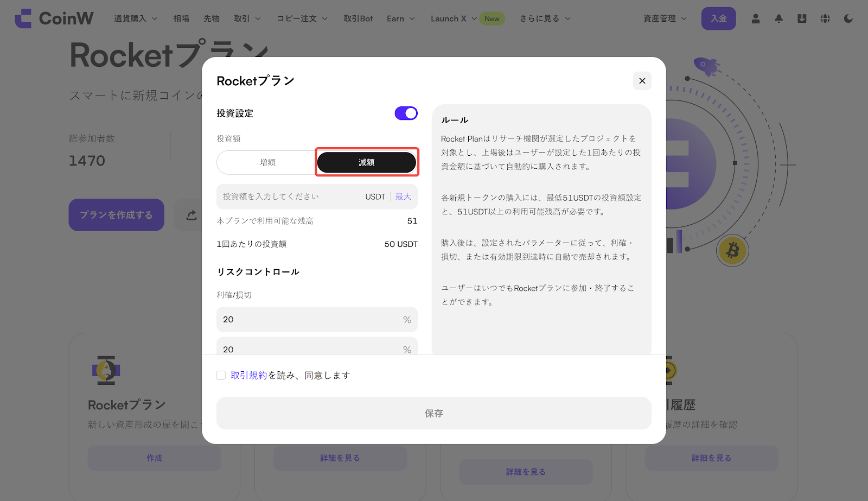Close the Rocketプラン dialog
This screenshot has width=868, height=501.
[642, 81]
